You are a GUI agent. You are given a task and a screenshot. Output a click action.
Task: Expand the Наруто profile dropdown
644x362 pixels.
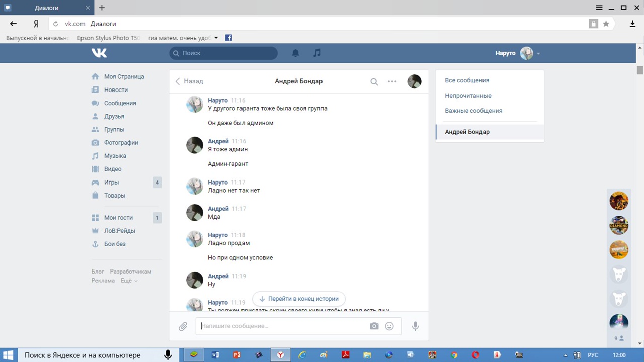pyautogui.click(x=538, y=53)
